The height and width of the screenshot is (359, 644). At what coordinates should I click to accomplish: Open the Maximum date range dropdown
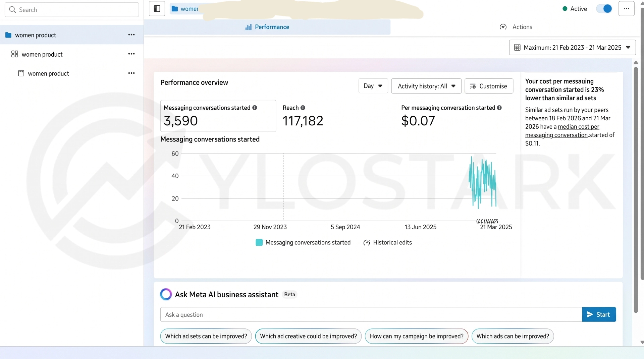click(x=572, y=47)
